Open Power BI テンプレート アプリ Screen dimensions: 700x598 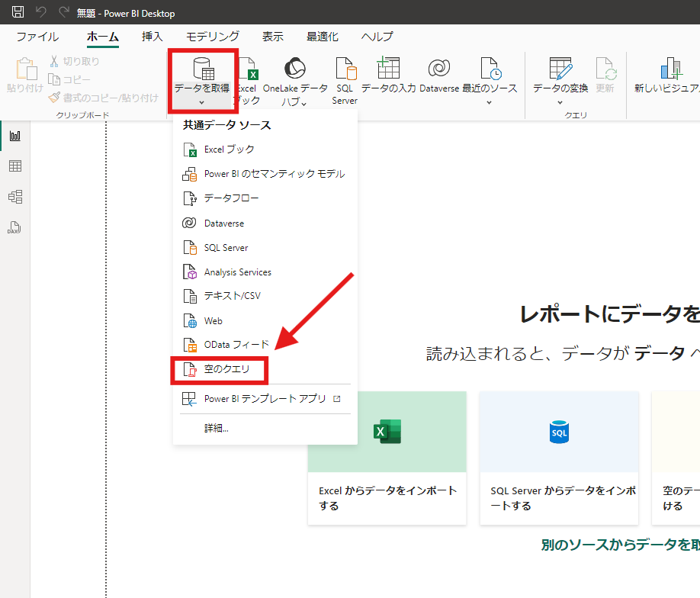click(x=265, y=398)
